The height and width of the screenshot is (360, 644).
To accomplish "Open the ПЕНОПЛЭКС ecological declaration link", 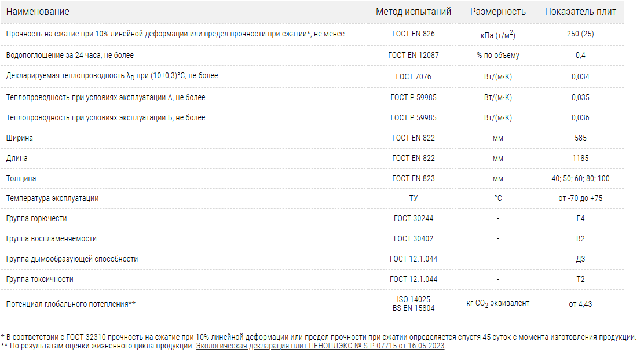I will click(x=320, y=346).
